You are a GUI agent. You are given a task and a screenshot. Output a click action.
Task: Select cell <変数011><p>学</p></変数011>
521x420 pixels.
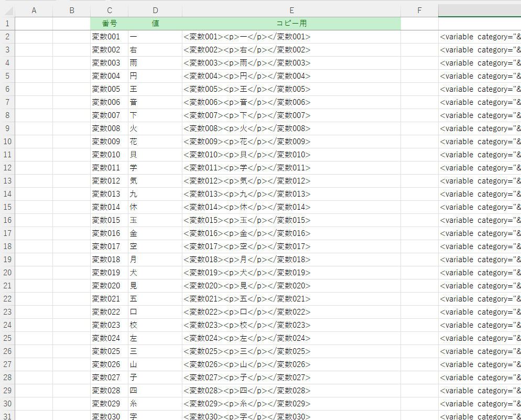click(291, 168)
